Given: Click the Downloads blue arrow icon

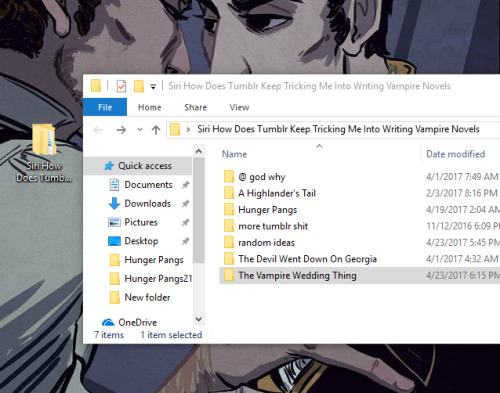Looking at the screenshot, I should pos(114,203).
